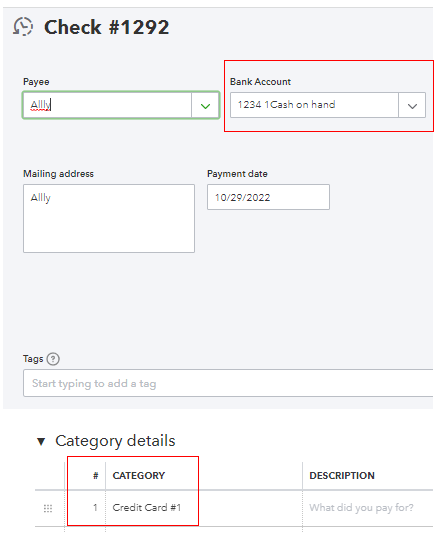Screen dimensions: 440x533
Task: Click the Tags input to add a tag
Action: click(x=228, y=383)
